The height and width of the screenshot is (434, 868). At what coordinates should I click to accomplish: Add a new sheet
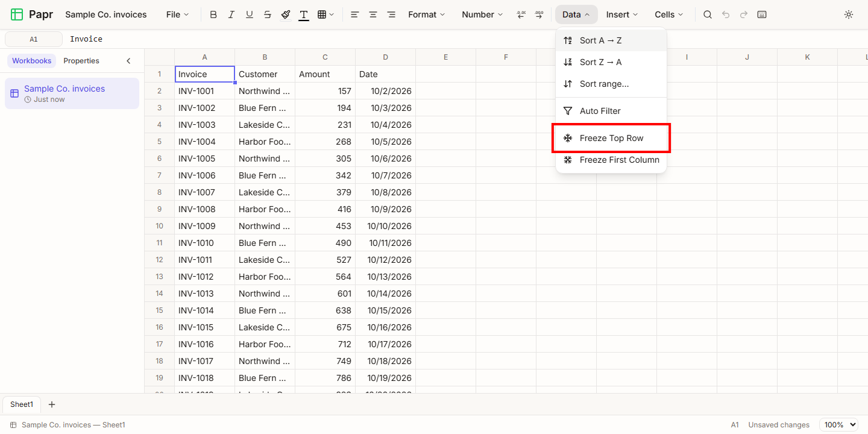52,404
